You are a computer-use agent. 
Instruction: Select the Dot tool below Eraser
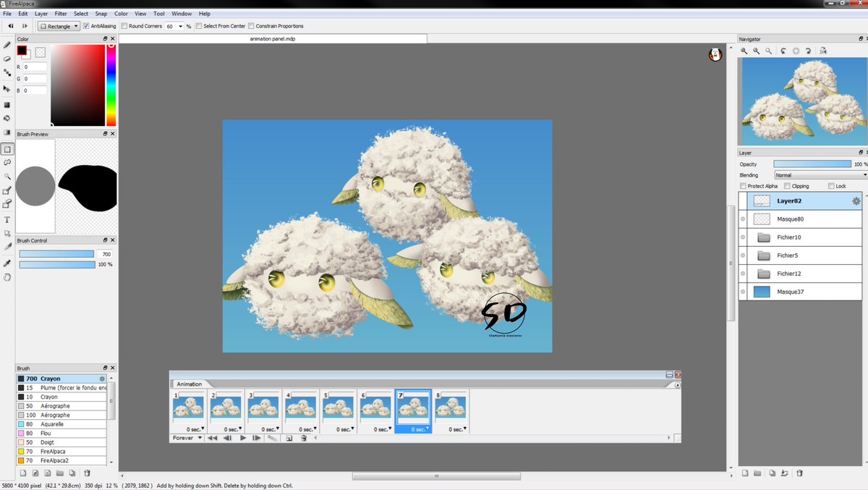pos(7,72)
